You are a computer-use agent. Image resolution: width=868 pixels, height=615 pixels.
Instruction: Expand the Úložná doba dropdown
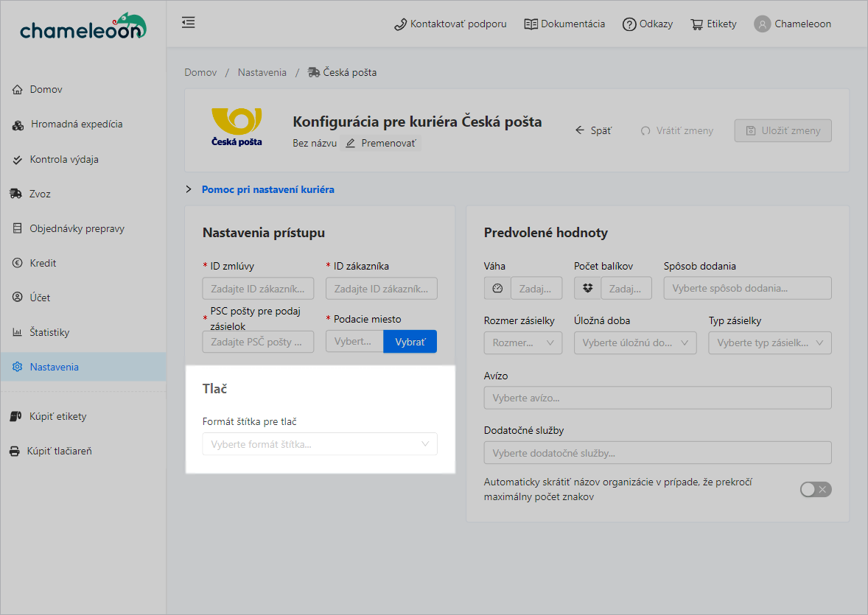(x=634, y=342)
